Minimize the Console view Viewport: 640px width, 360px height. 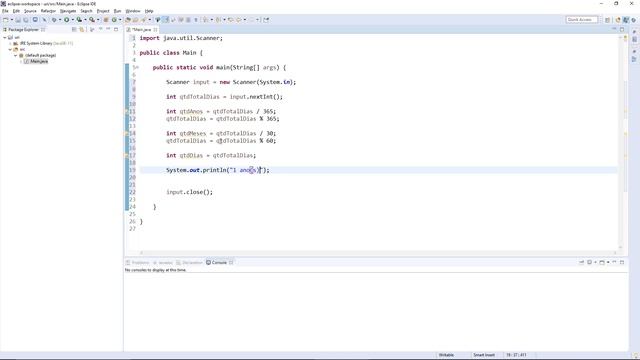[x=614, y=262]
